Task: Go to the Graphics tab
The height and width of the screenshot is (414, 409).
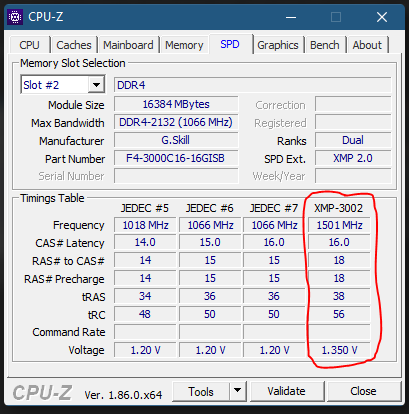Action: [278, 45]
